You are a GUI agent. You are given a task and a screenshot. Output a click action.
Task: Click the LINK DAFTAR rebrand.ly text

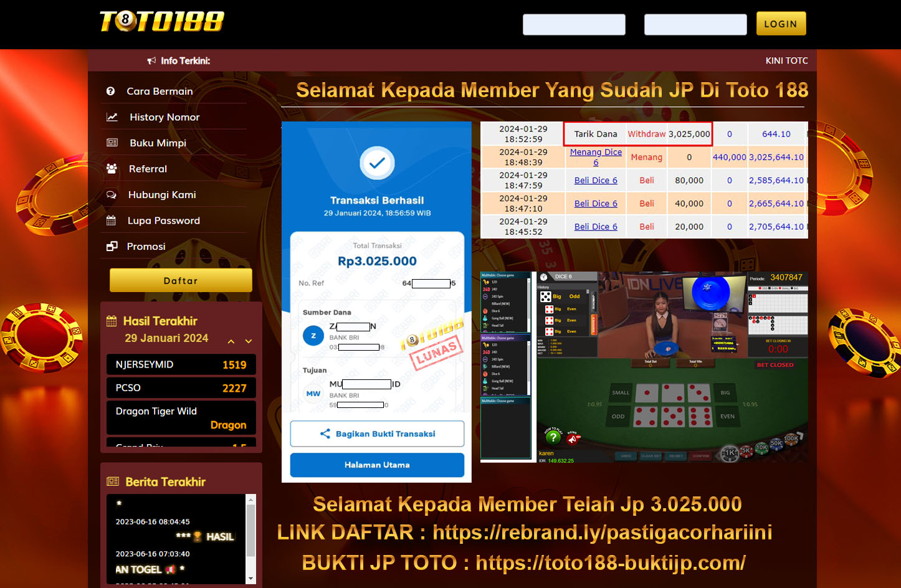pos(525,533)
